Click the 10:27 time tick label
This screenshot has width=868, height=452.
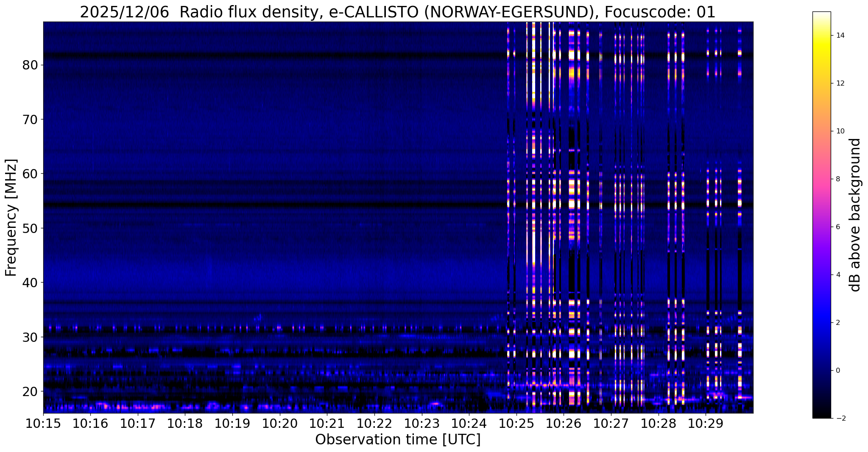(611, 424)
